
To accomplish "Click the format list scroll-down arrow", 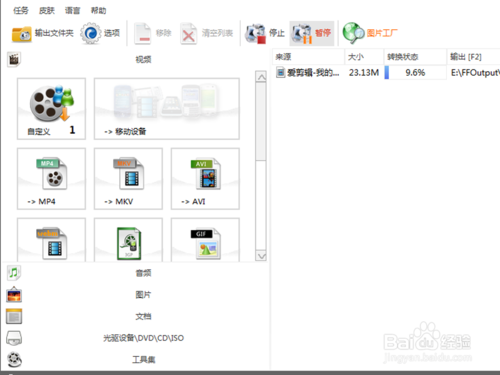I will [x=261, y=256].
